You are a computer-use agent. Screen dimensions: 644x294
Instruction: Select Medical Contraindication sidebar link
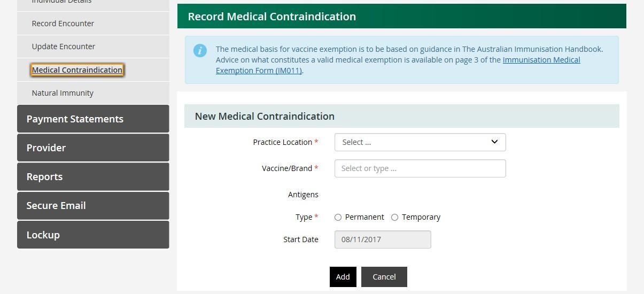click(x=77, y=70)
